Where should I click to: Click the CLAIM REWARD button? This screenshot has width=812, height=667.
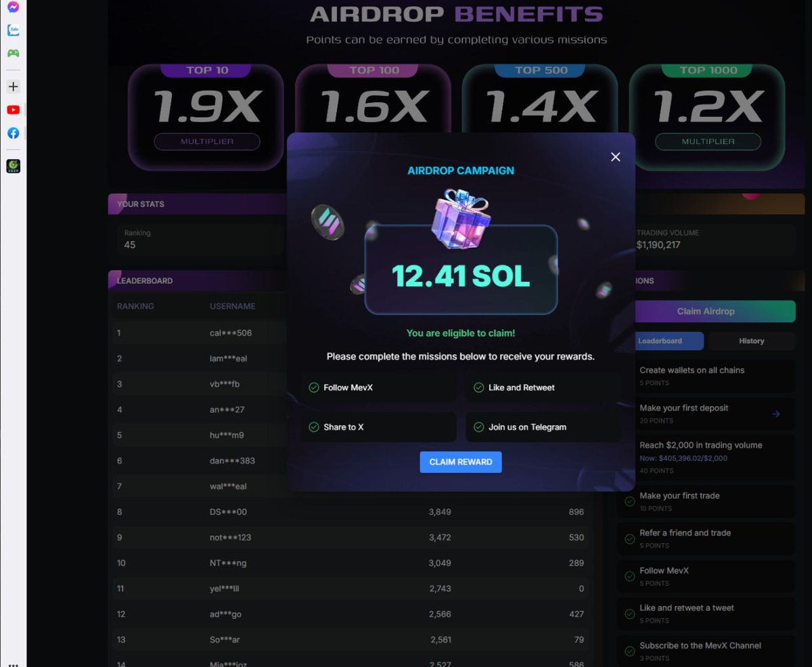pyautogui.click(x=461, y=462)
